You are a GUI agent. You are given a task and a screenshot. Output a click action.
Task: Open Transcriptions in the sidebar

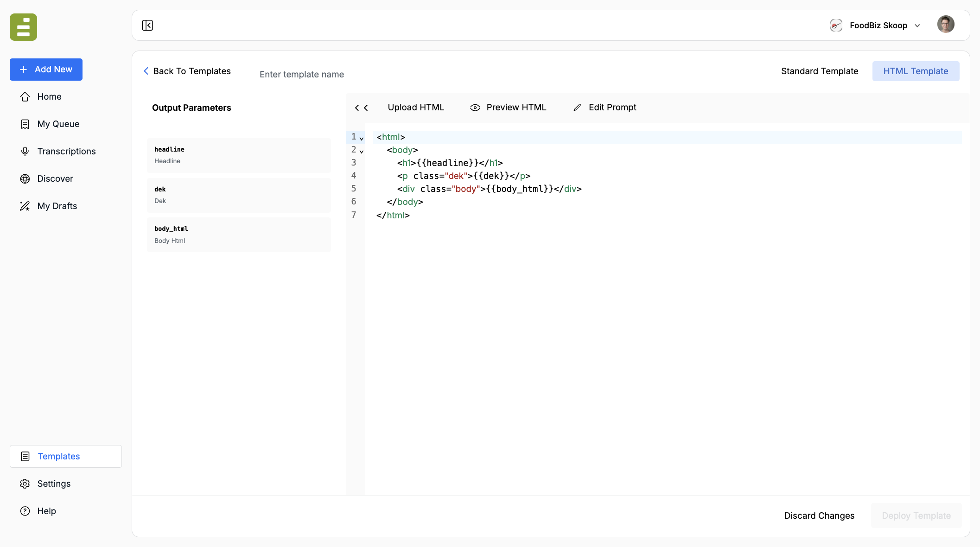[65, 152]
